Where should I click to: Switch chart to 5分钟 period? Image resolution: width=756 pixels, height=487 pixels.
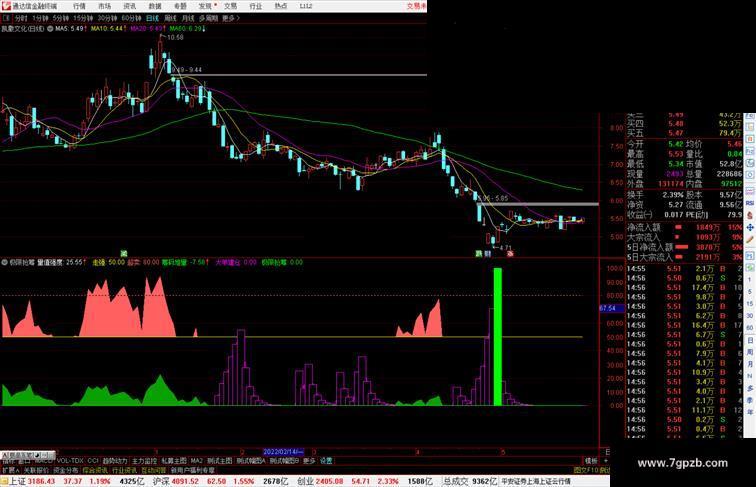click(x=60, y=18)
